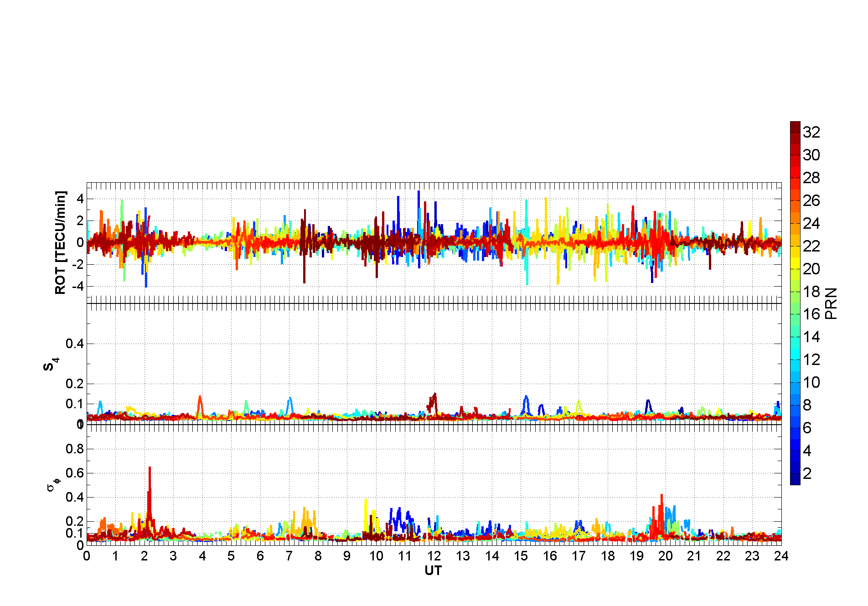Select PRN colorbar tick label 6
The width and height of the screenshot is (868, 606).
[807, 428]
